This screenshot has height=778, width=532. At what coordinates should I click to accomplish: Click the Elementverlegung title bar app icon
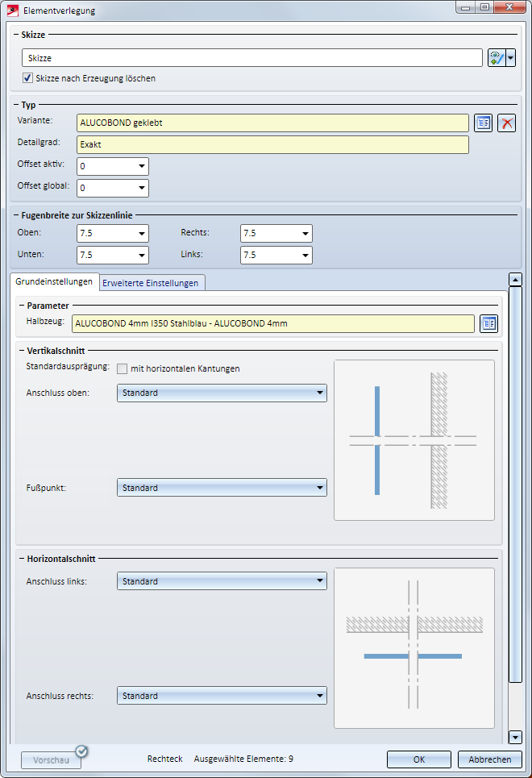13,10
